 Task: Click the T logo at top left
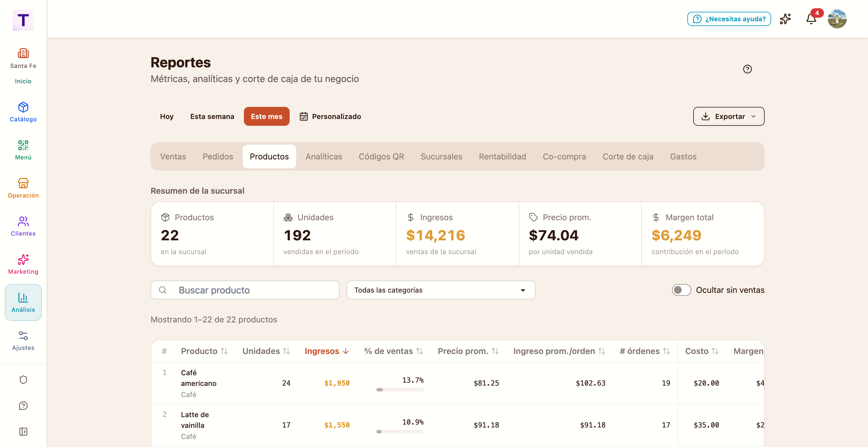point(23,20)
